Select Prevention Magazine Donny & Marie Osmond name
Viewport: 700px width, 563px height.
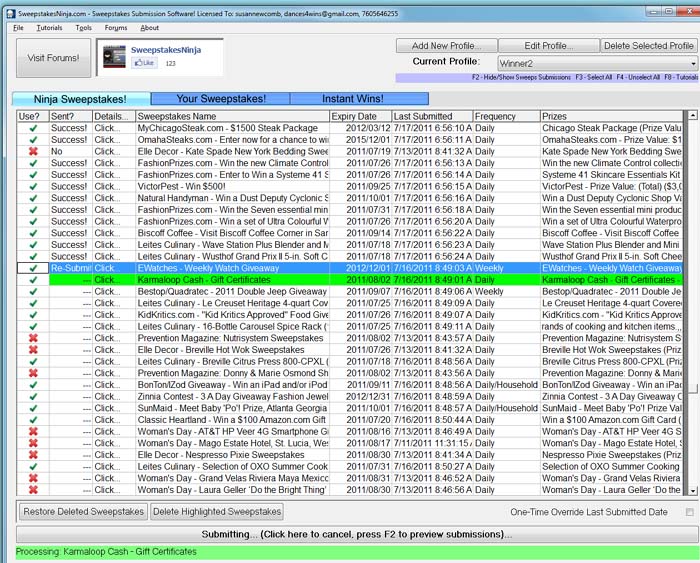tap(233, 373)
